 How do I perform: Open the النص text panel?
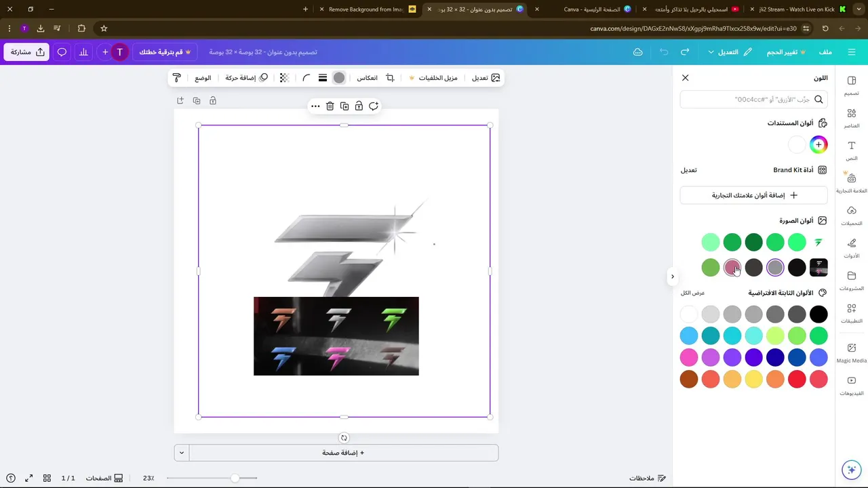(852, 150)
